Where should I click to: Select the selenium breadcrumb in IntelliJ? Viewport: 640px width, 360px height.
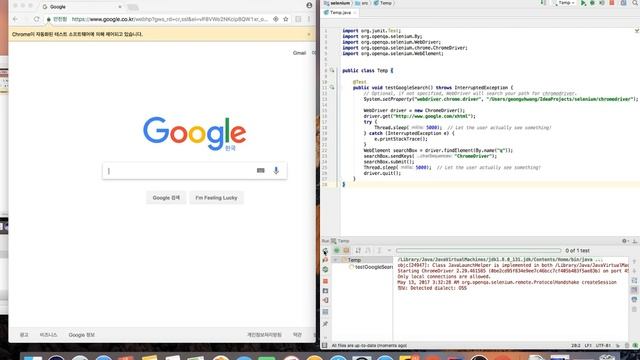tap(337, 3)
